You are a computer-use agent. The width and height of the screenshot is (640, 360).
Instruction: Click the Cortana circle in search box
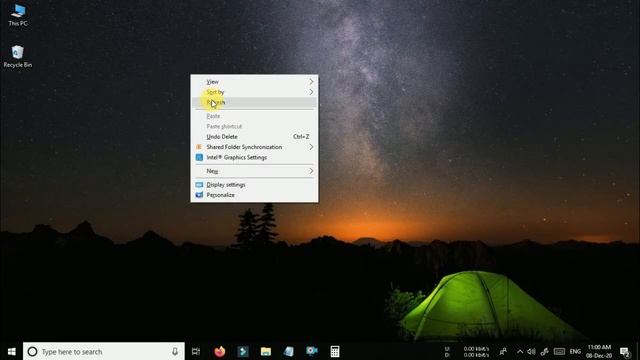tap(32, 351)
